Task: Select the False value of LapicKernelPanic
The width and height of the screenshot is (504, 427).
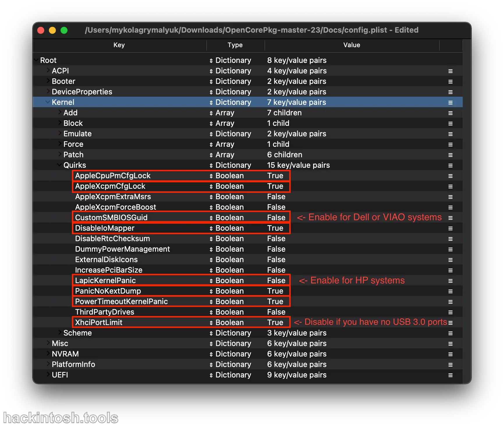Action: click(x=276, y=280)
